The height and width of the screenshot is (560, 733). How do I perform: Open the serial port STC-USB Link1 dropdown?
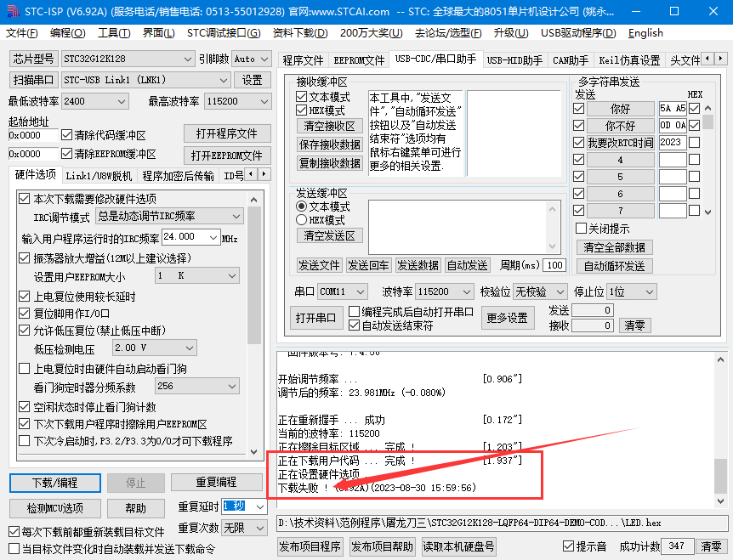(224, 81)
